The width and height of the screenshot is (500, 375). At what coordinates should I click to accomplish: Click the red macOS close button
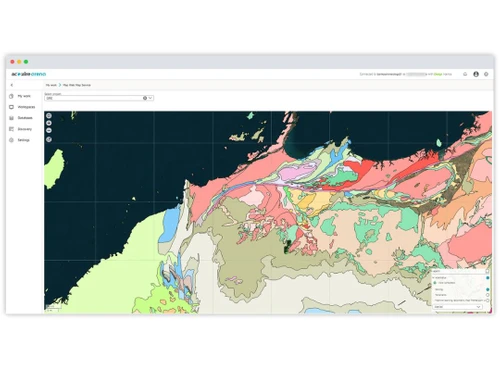(12, 62)
